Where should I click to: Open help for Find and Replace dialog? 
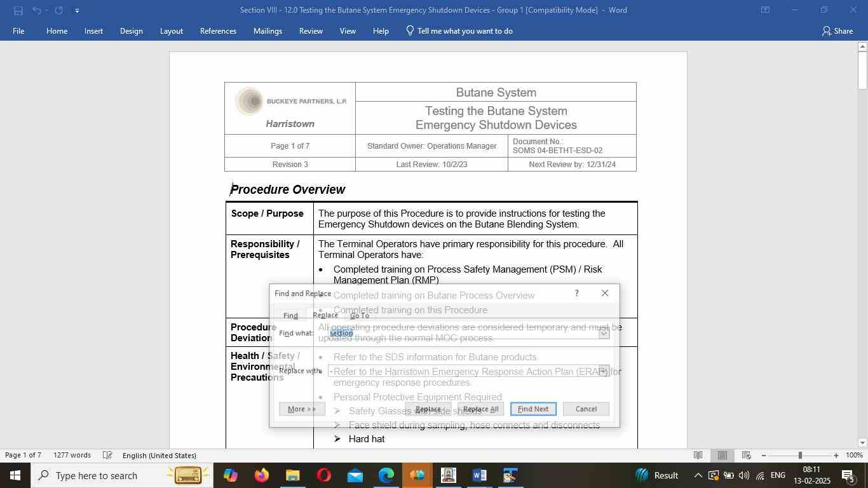coord(576,293)
